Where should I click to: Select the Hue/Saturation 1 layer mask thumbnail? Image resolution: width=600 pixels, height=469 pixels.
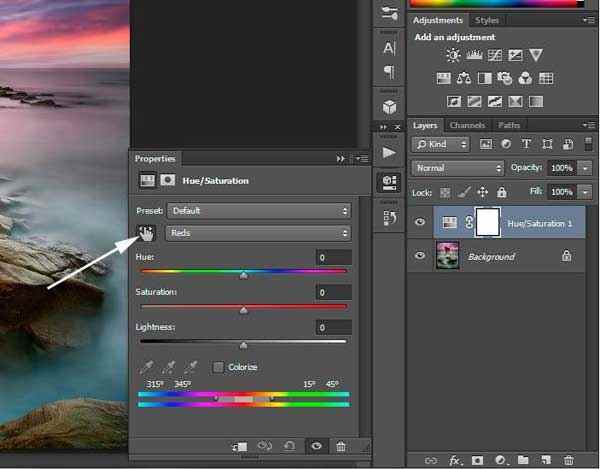[x=487, y=222]
